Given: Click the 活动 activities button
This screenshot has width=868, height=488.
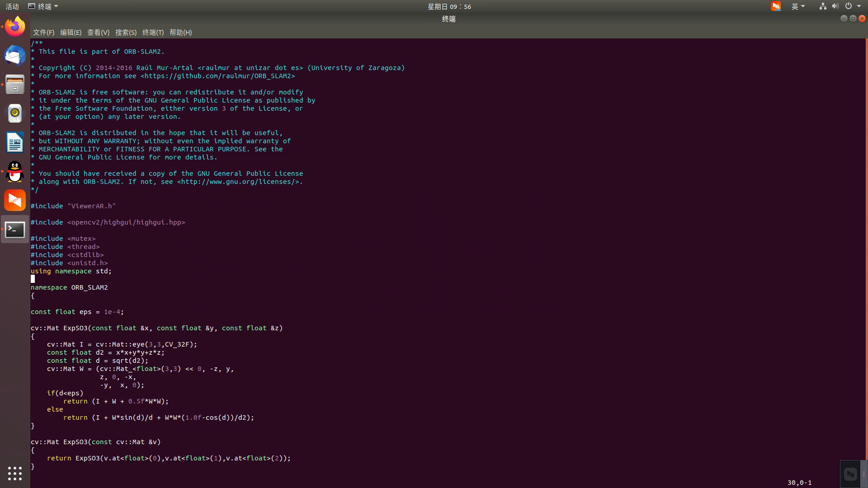Looking at the screenshot, I should coord(12,6).
